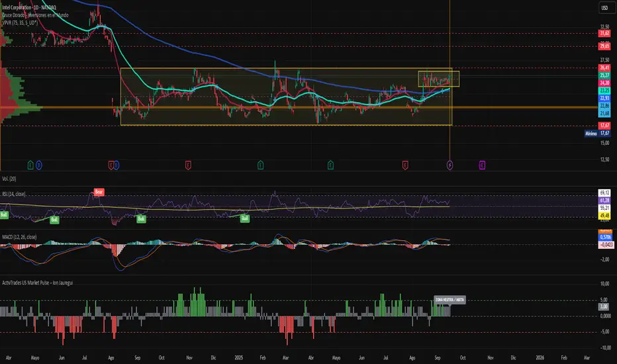The height and width of the screenshot is (364, 617).
Task: Click the yellow 49,48 RSI value
Action: (x=604, y=215)
